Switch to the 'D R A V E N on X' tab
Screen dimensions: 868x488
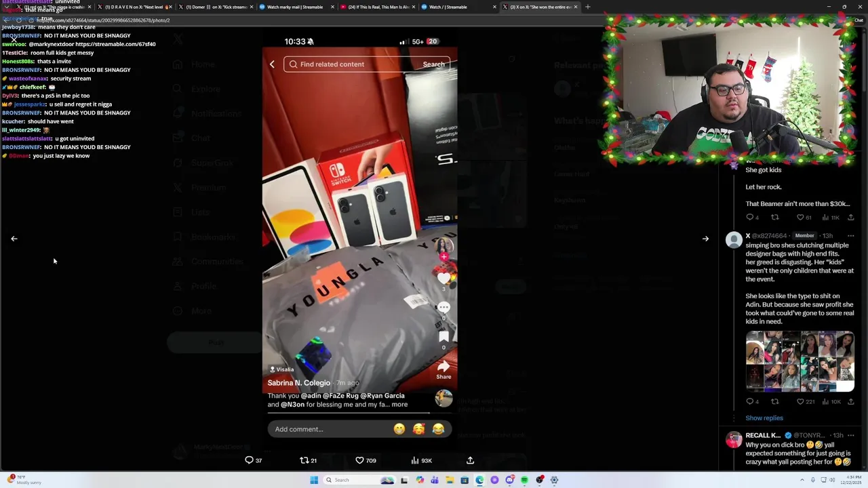tap(134, 7)
